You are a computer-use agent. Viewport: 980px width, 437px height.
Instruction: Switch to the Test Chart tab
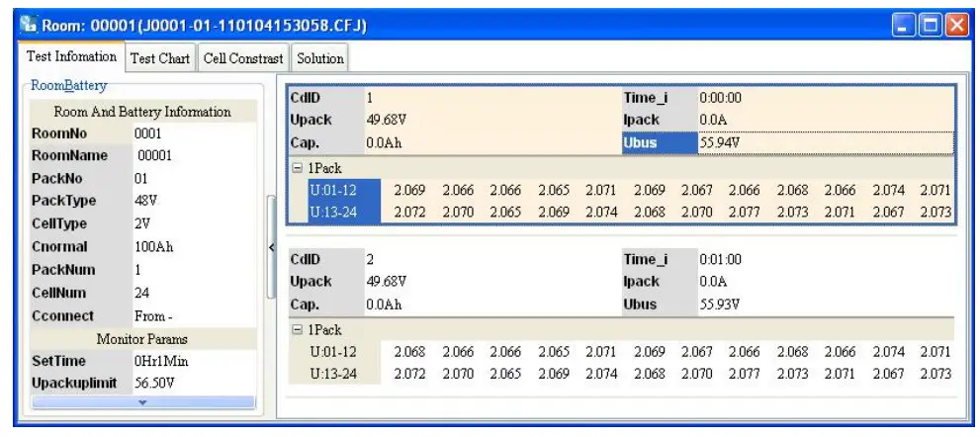[160, 58]
